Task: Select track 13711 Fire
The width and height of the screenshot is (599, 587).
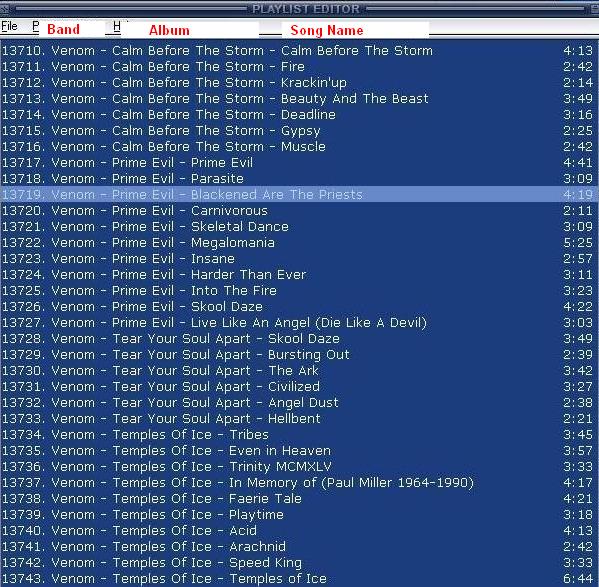Action: point(299,67)
